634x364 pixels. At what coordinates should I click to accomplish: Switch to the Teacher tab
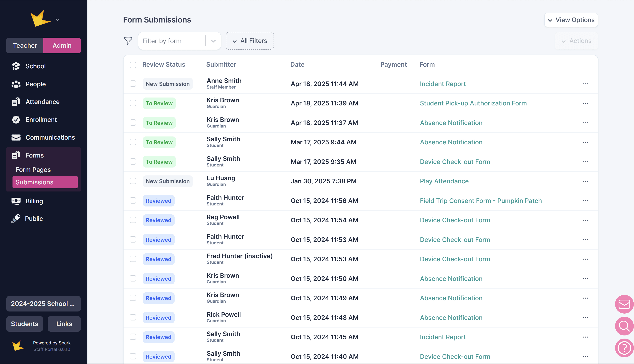pyautogui.click(x=25, y=45)
